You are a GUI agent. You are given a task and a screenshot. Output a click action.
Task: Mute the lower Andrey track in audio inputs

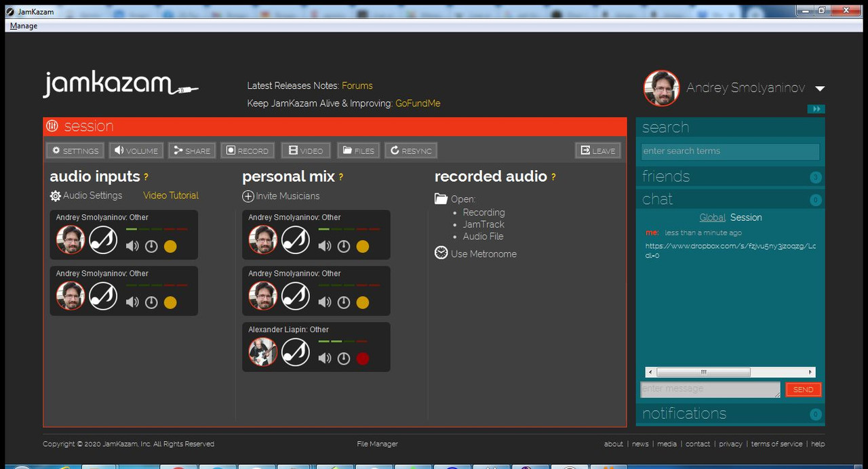[x=132, y=302]
